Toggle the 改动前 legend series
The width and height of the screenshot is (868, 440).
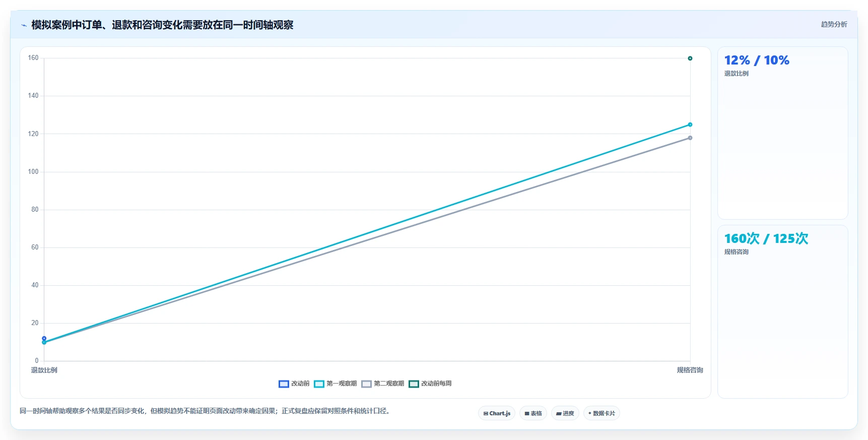[294, 384]
